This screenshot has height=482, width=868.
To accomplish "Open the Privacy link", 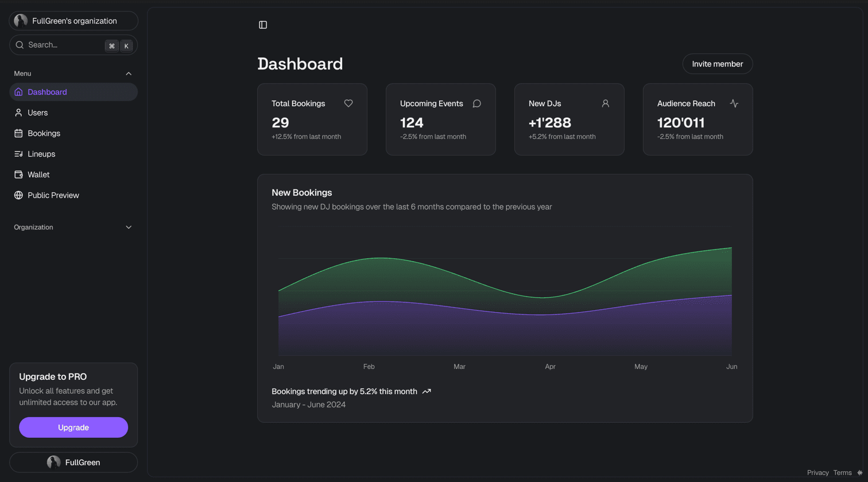I will tap(817, 473).
